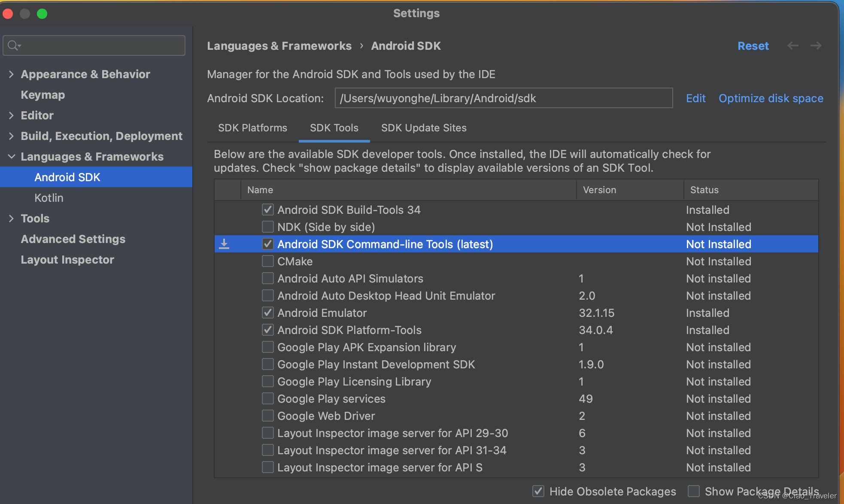Image resolution: width=844 pixels, height=504 pixels.
Task: Click the Reset link
Action: coord(753,46)
